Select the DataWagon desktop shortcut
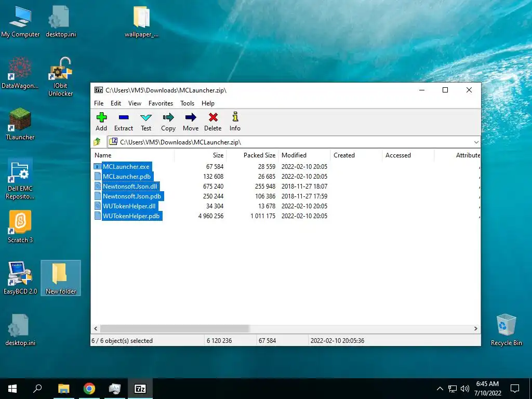The height and width of the screenshot is (399, 532). 20,73
